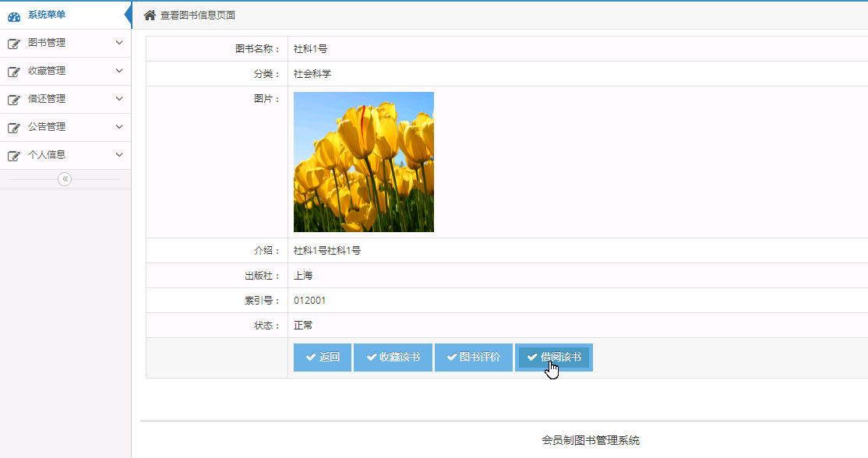The width and height of the screenshot is (868, 458).
Task: Open the 借还管理 menu
Action: [65, 99]
